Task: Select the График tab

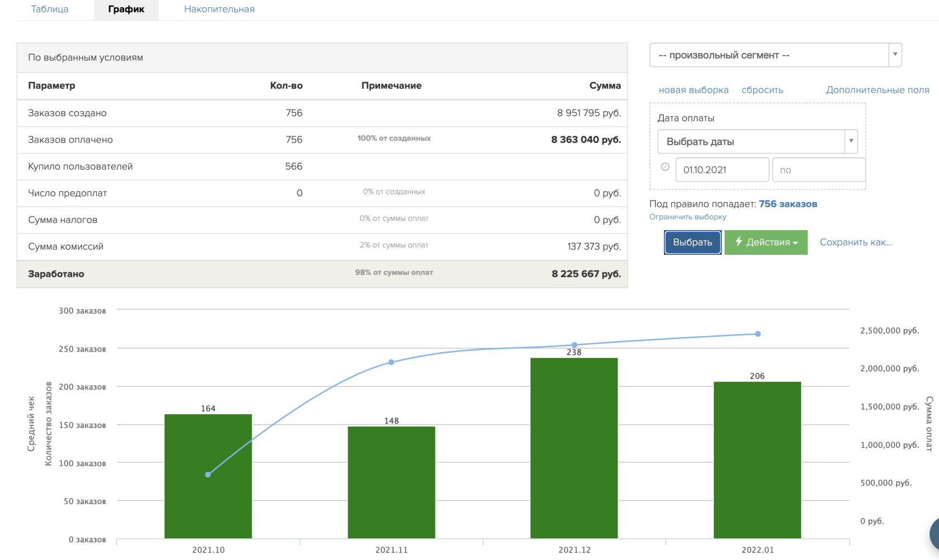Action: (126, 9)
